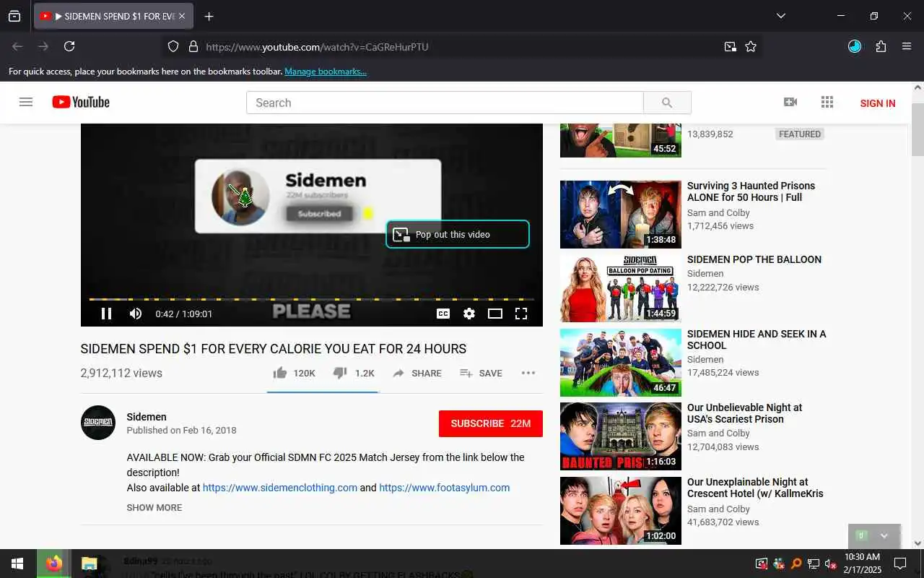The image size is (924, 578).
Task: Click the magnifier search button
Action: tap(667, 103)
